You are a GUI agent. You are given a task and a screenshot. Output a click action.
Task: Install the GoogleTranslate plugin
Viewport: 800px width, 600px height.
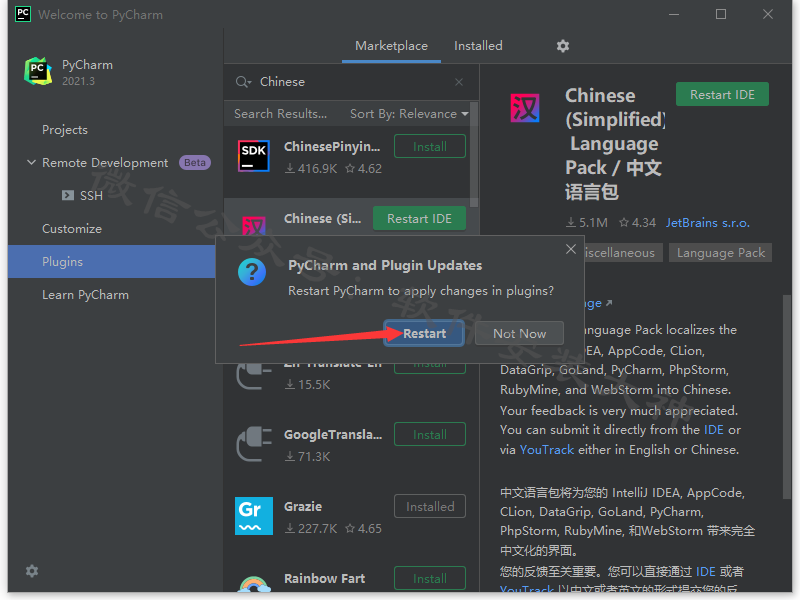click(430, 434)
